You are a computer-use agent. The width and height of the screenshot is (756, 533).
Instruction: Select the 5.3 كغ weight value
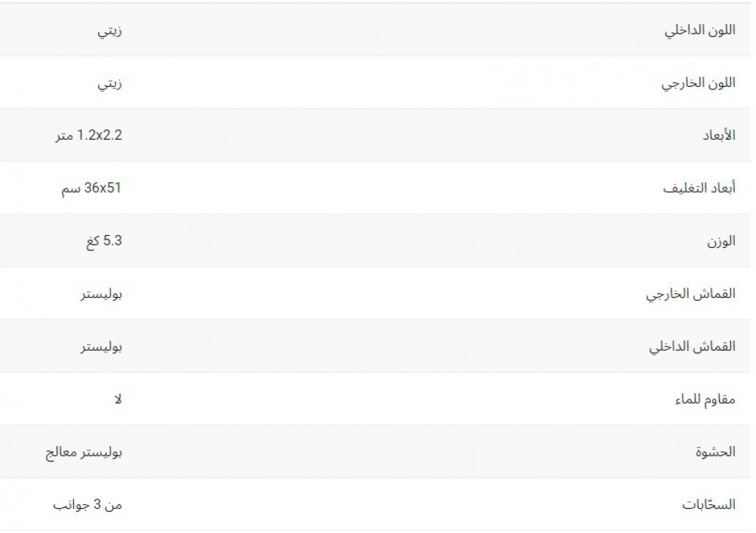tap(104, 242)
